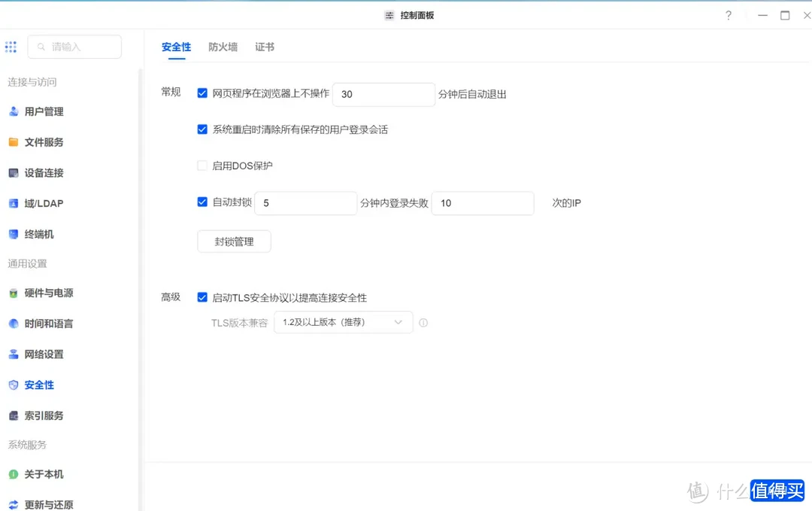Open 网络设置 from the sidebar
812x511 pixels.
click(x=44, y=354)
